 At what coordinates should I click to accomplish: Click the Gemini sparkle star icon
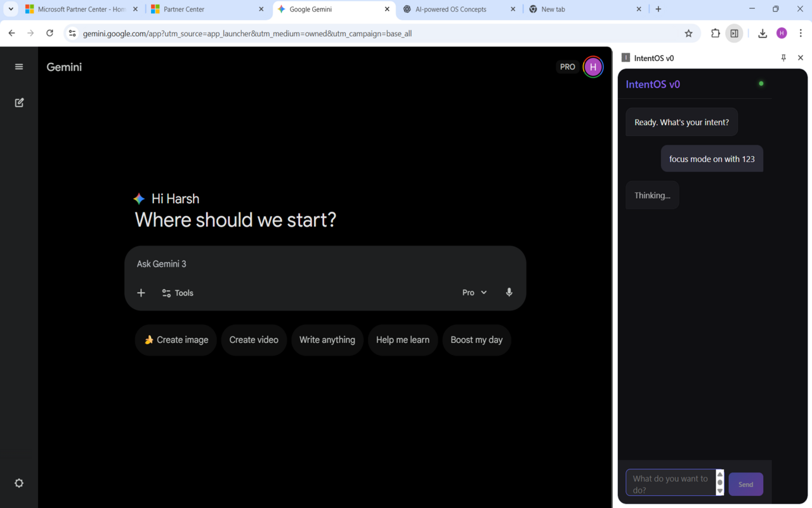pyautogui.click(x=139, y=199)
